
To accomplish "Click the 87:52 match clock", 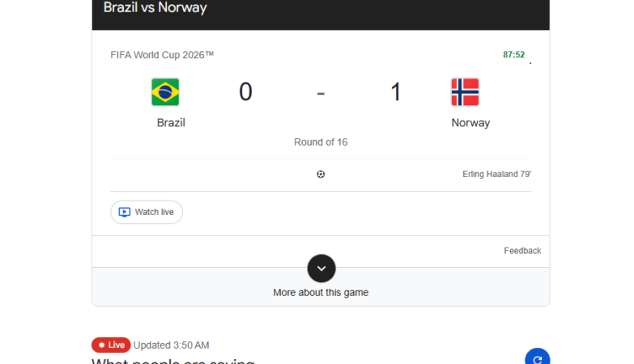I will pyautogui.click(x=513, y=54).
